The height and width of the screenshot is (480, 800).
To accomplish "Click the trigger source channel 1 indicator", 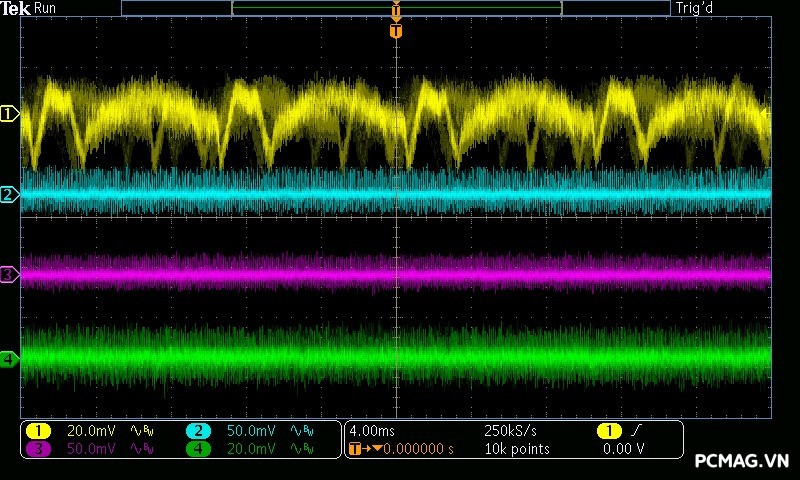I will [607, 431].
